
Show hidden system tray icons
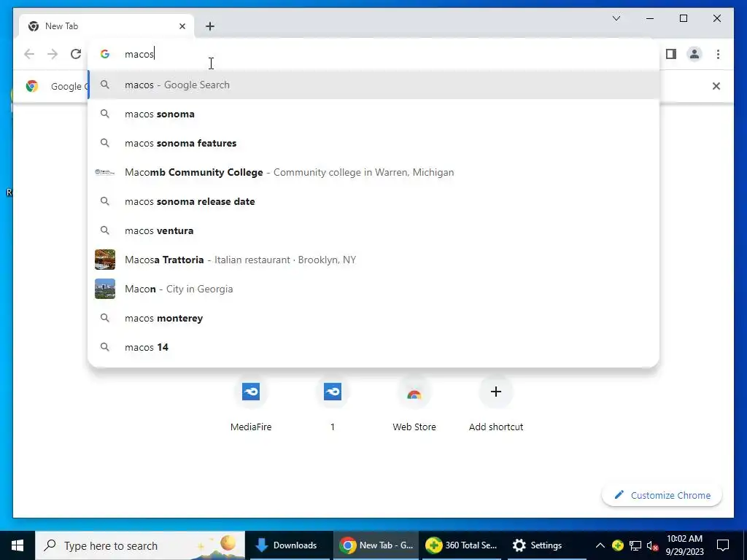point(600,545)
